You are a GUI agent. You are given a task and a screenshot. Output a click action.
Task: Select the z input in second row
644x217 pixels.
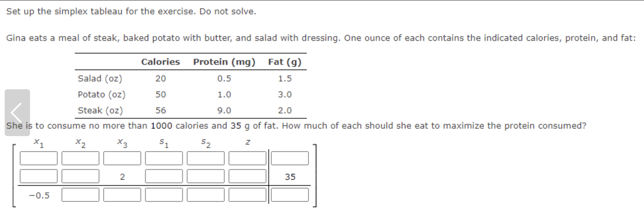coord(248,176)
